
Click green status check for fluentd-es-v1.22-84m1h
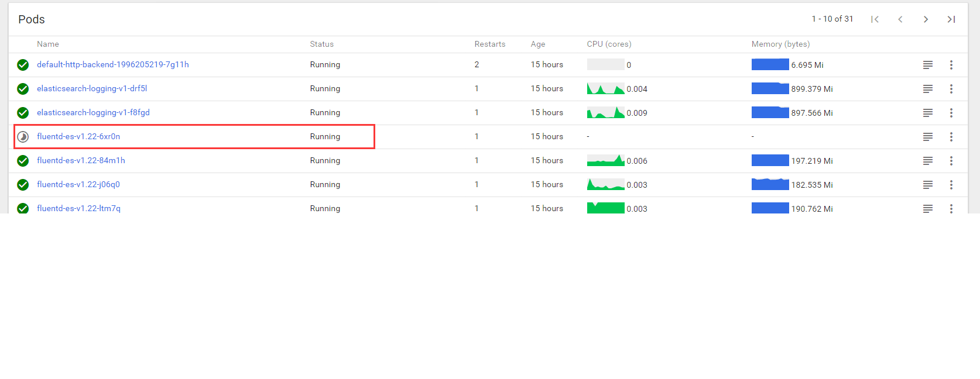(x=23, y=161)
